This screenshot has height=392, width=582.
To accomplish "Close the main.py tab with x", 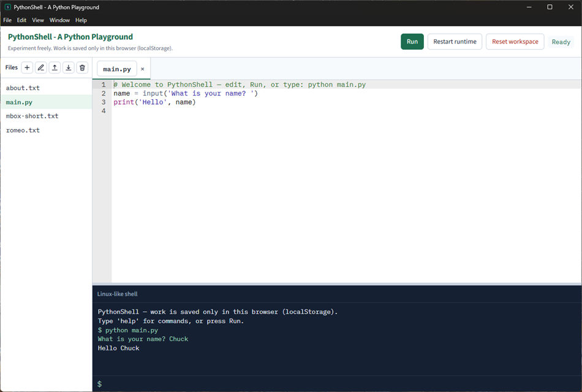I will point(143,69).
